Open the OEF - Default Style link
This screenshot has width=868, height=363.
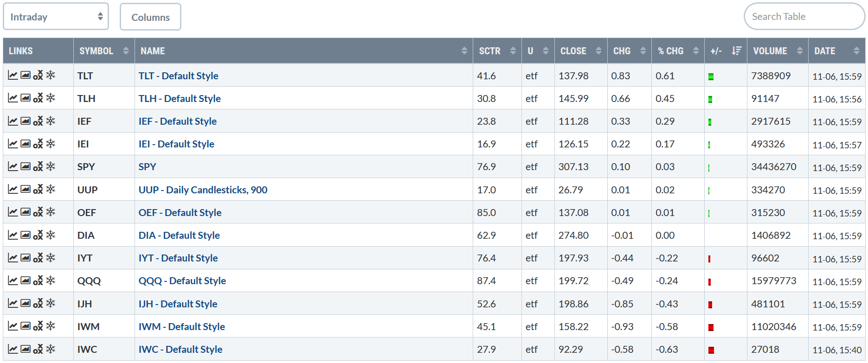coord(180,212)
